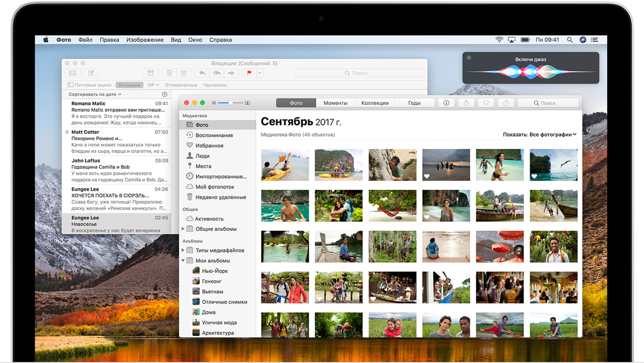The width and height of the screenshot is (644, 363).
Task: Open Siri from the menu bar
Action: 582,40
